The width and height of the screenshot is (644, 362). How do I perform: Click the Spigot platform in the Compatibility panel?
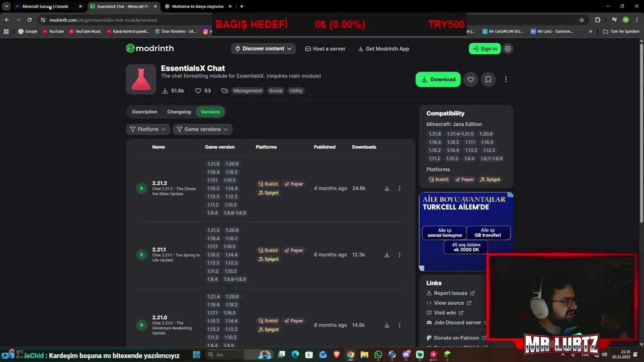pyautogui.click(x=490, y=179)
